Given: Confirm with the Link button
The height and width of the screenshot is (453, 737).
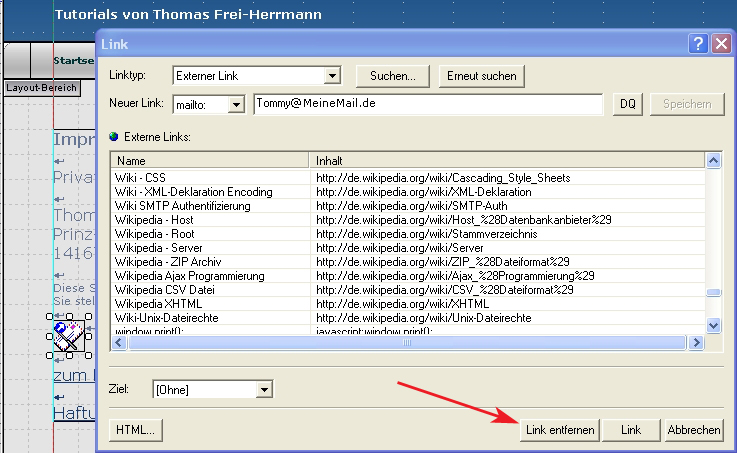Looking at the screenshot, I should pyautogui.click(x=630, y=430).
